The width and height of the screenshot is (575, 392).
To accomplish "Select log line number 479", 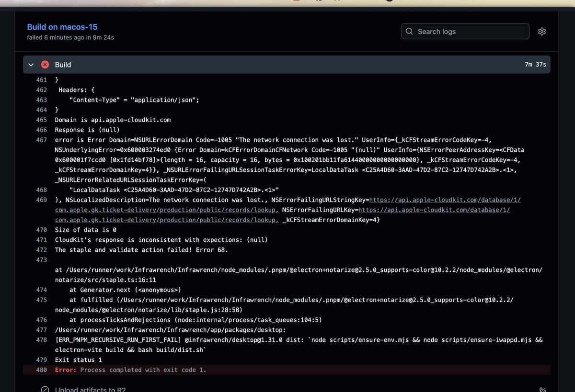I will click(x=41, y=360).
